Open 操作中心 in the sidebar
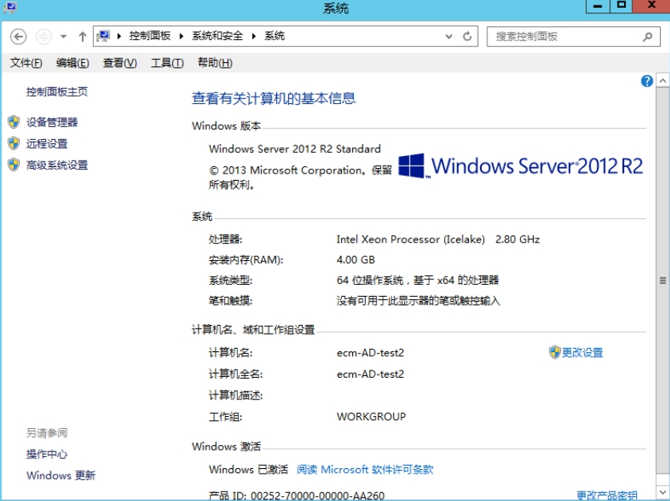Screen dimensions: 670x501 [x=47, y=454]
